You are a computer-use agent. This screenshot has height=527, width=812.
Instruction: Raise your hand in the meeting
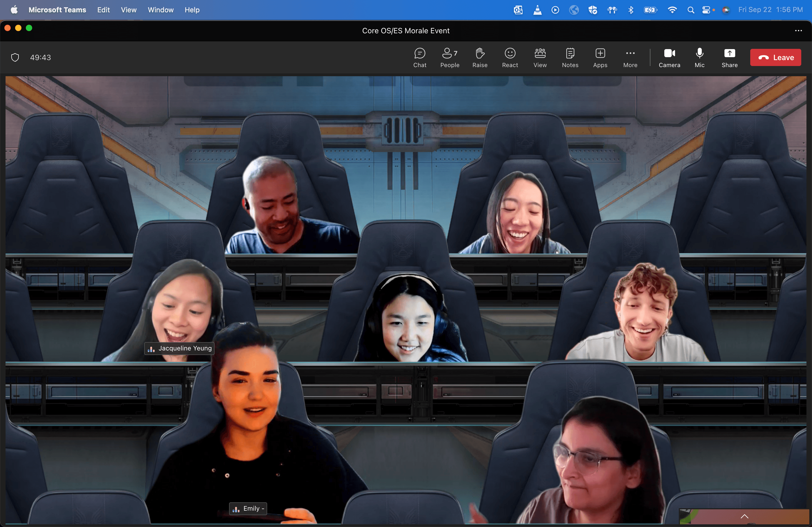tap(480, 58)
